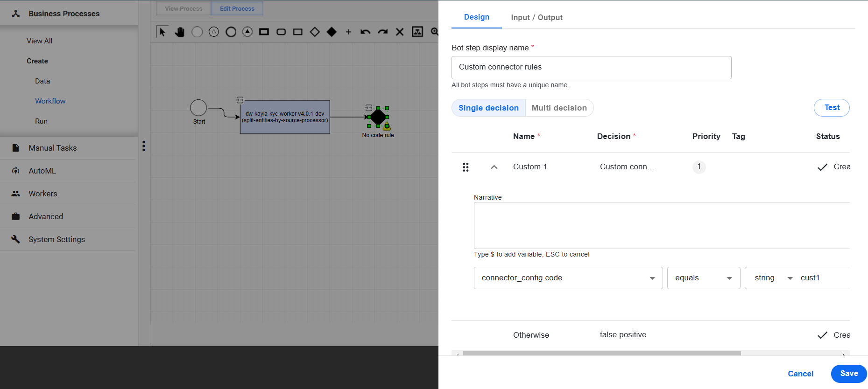Click the Custom 1 rule name
This screenshot has width=868, height=389.
[530, 167]
